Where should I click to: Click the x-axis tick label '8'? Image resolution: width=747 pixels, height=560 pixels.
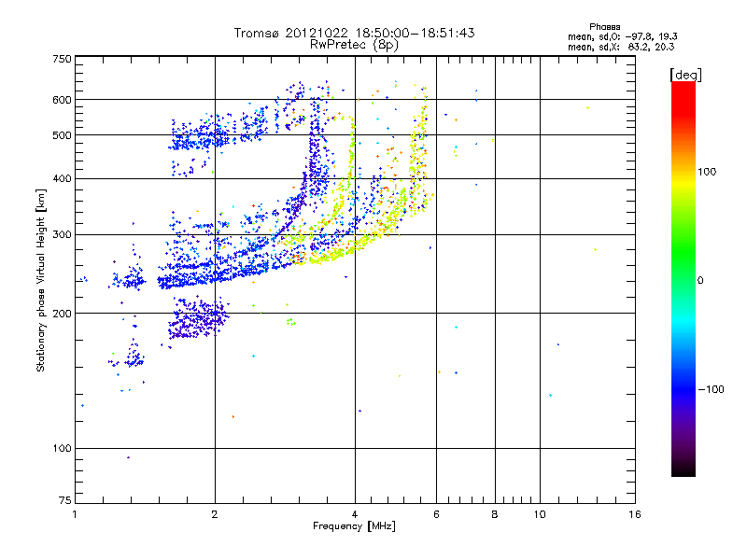(495, 514)
